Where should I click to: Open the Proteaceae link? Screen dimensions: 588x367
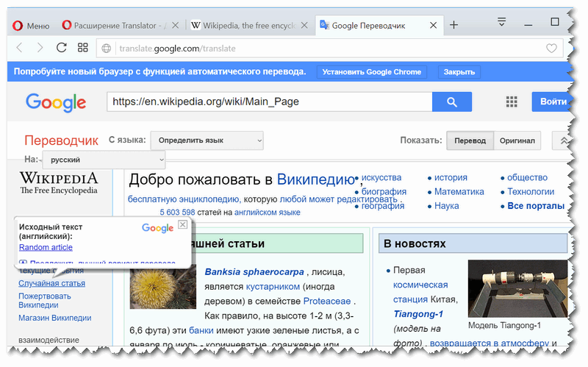coord(327,302)
